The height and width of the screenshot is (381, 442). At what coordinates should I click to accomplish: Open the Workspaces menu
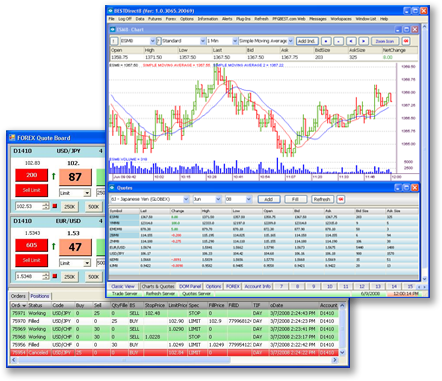341,19
